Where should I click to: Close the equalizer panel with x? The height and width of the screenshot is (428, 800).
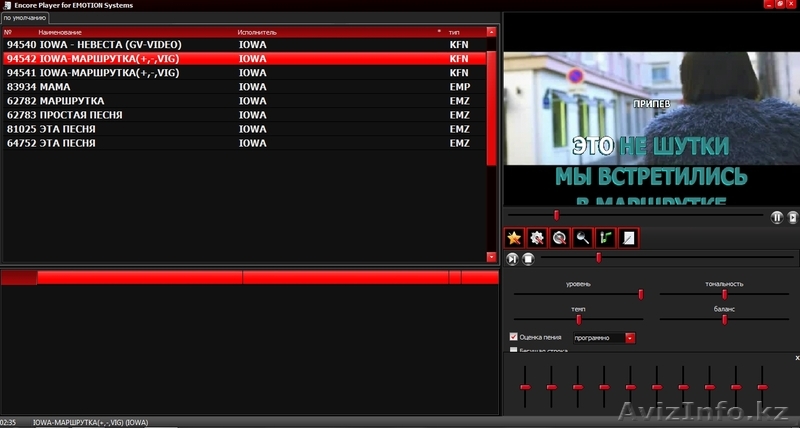[x=796, y=358]
